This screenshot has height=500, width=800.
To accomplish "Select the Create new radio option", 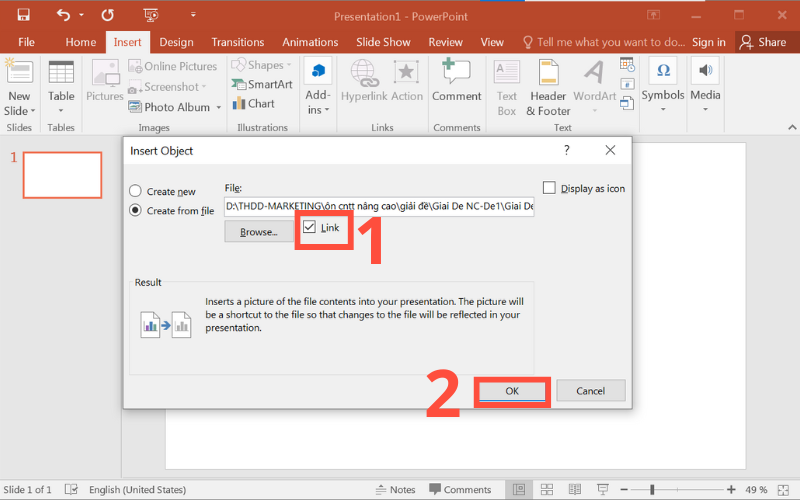I will (x=135, y=191).
